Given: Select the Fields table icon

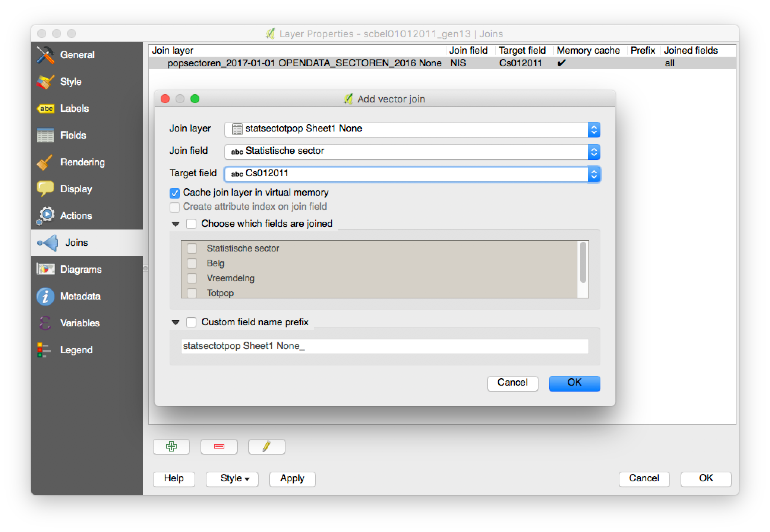Looking at the screenshot, I should click(x=45, y=135).
